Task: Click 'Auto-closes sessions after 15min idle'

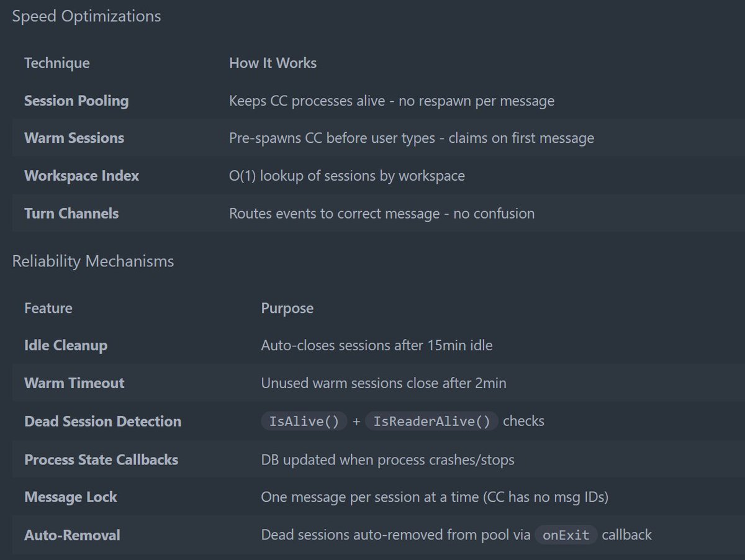Action: pos(377,345)
